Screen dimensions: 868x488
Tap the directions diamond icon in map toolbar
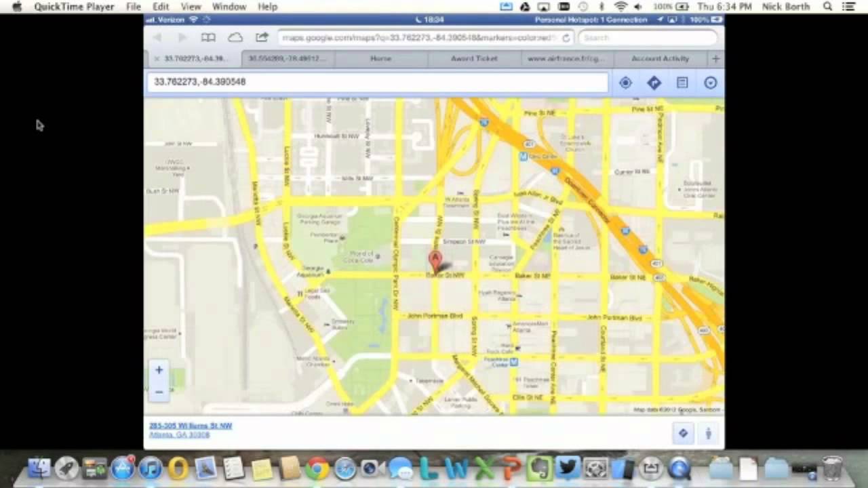click(654, 83)
